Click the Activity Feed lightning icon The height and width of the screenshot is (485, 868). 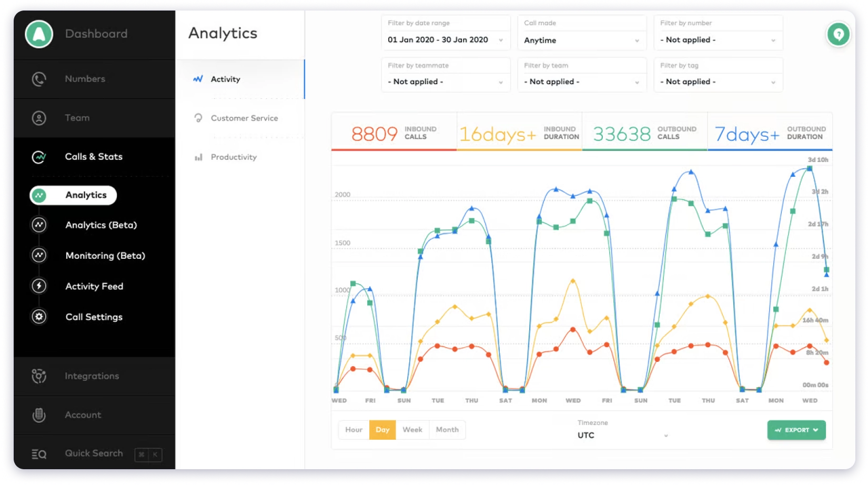pyautogui.click(x=39, y=286)
